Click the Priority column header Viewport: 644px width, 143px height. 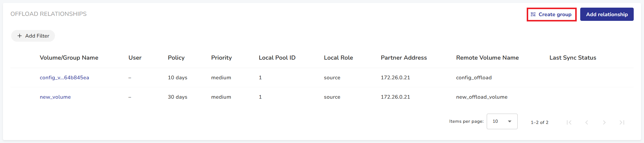[x=221, y=58]
